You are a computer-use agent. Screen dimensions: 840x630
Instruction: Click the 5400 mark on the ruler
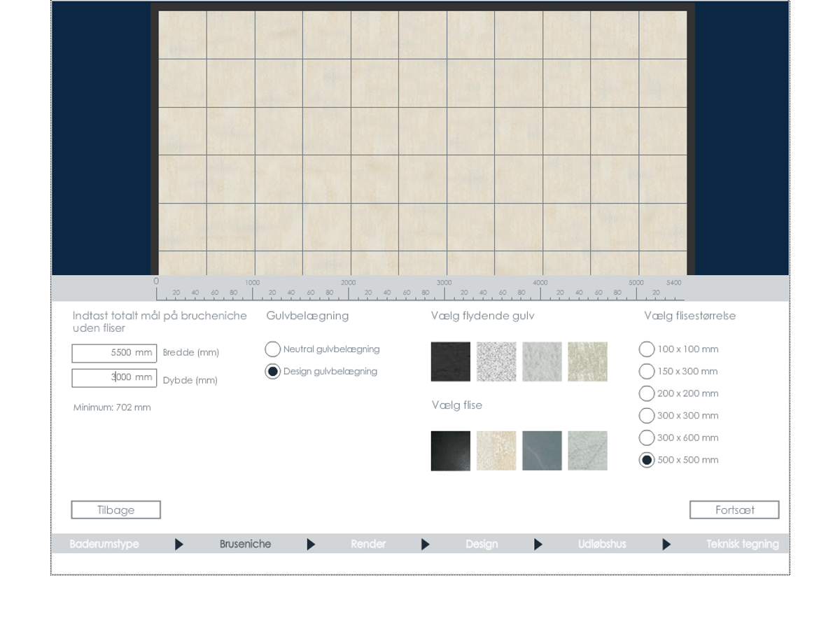pos(673,283)
